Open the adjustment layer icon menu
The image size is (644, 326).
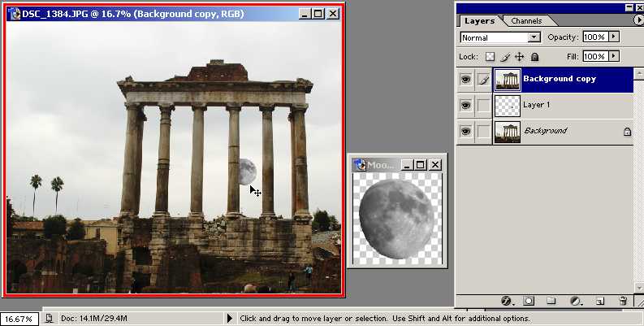(576, 301)
